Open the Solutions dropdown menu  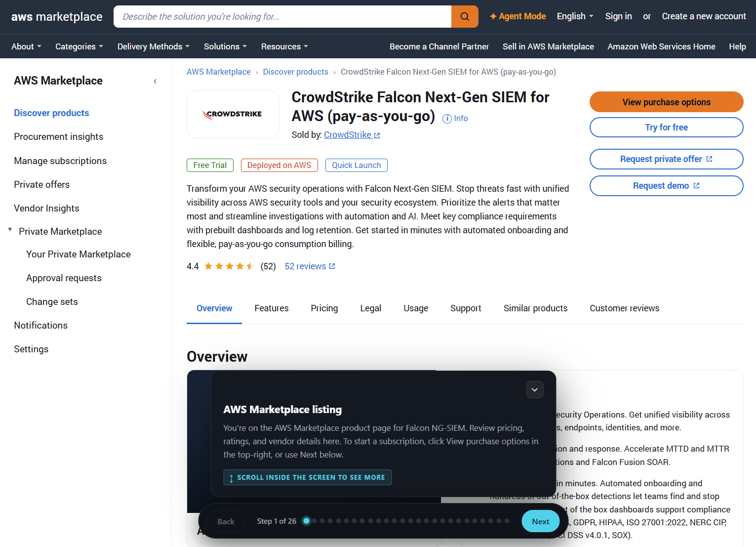(x=225, y=46)
